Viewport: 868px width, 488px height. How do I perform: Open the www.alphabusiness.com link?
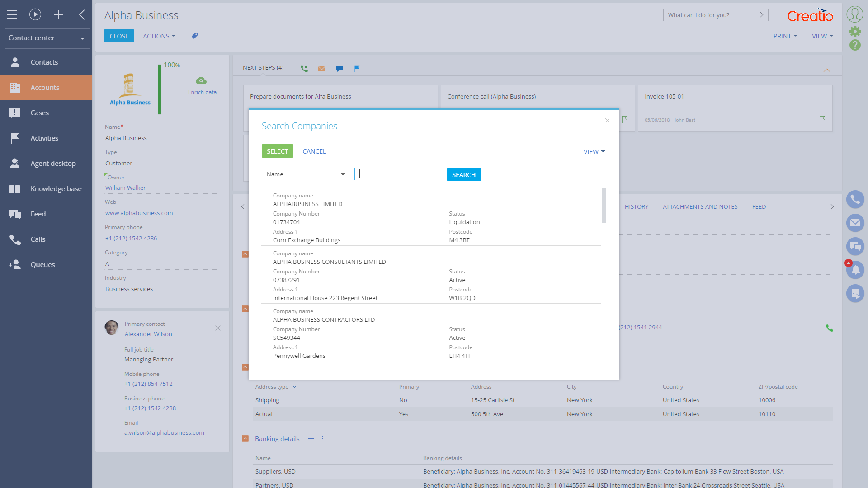139,213
